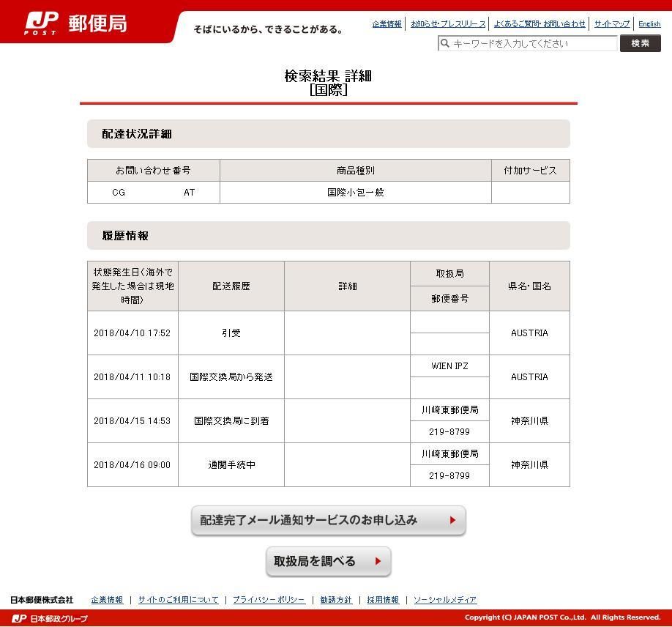Focus the keyword search input field
This screenshot has height=627, width=672.
click(x=528, y=43)
